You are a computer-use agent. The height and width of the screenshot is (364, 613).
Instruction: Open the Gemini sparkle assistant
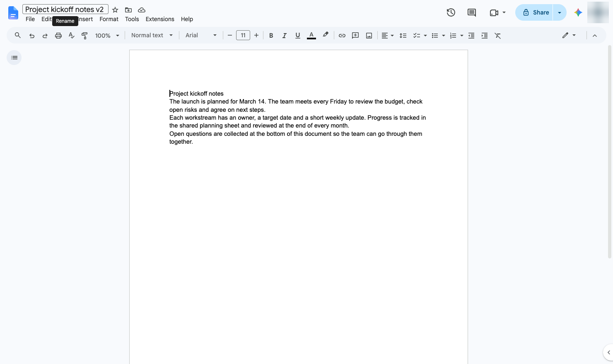578,12
